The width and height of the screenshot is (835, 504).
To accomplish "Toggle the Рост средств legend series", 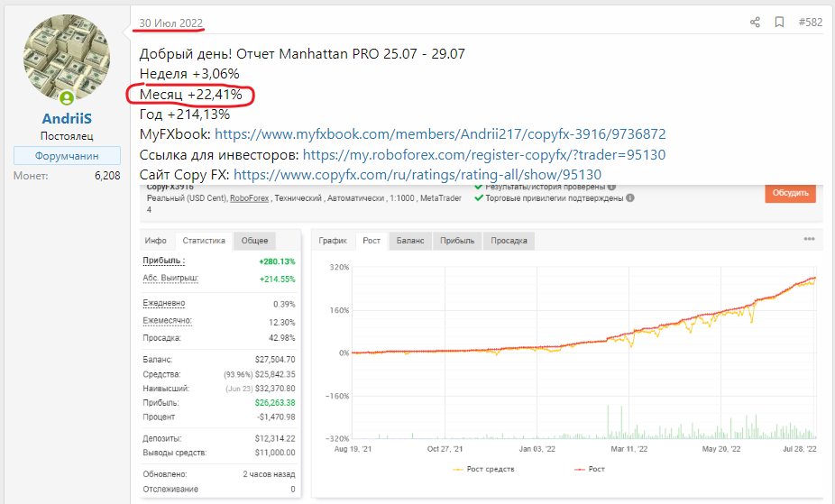I will pos(483,470).
